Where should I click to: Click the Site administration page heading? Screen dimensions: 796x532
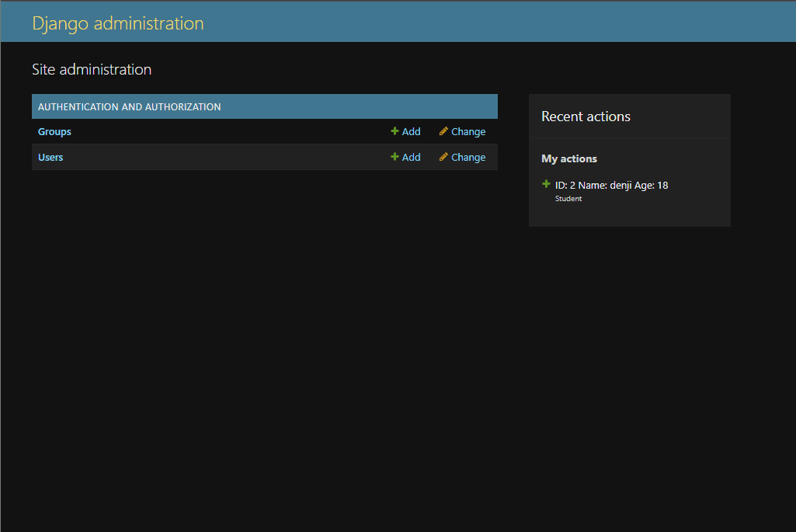click(92, 69)
